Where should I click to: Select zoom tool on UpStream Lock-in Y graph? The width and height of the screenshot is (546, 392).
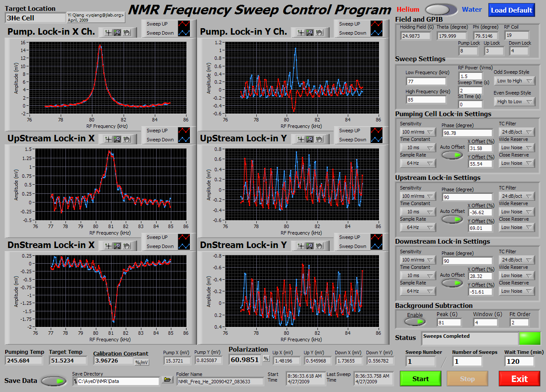coord(310,139)
